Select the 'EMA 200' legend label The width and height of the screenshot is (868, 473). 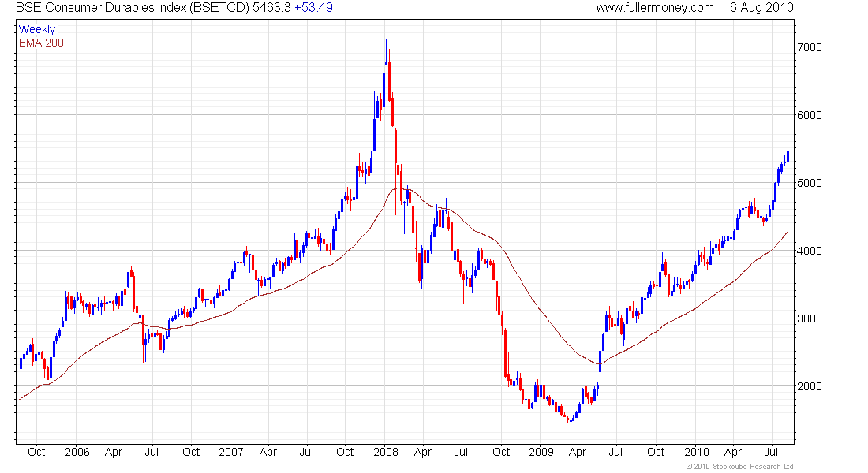coord(42,43)
